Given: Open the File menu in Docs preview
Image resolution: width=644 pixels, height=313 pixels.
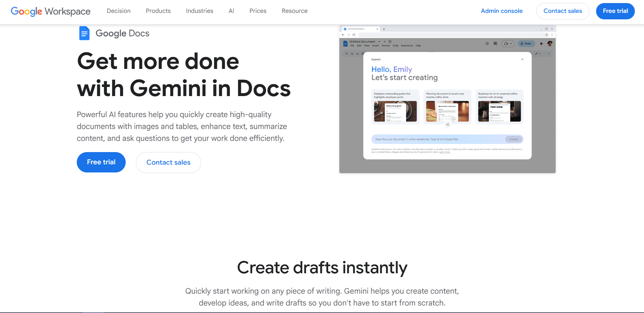Looking at the screenshot, I should [x=352, y=45].
